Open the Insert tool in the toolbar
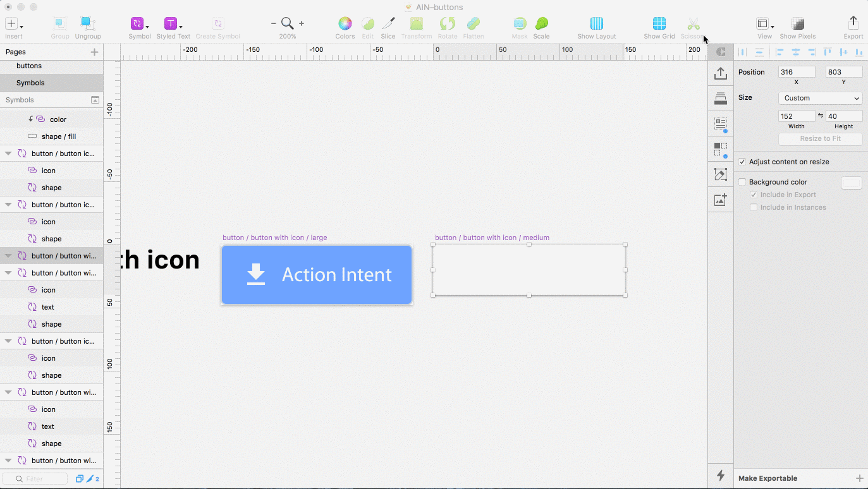 [x=11, y=24]
